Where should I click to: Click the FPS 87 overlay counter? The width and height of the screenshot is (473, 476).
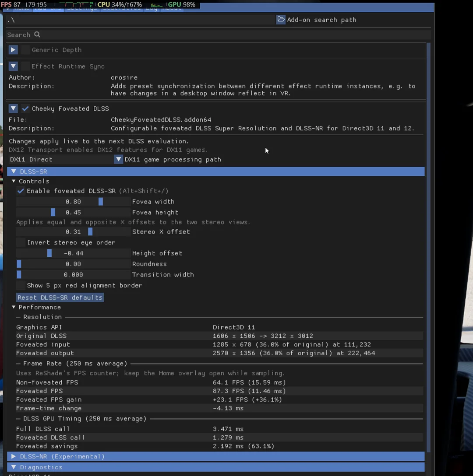click(x=11, y=4)
